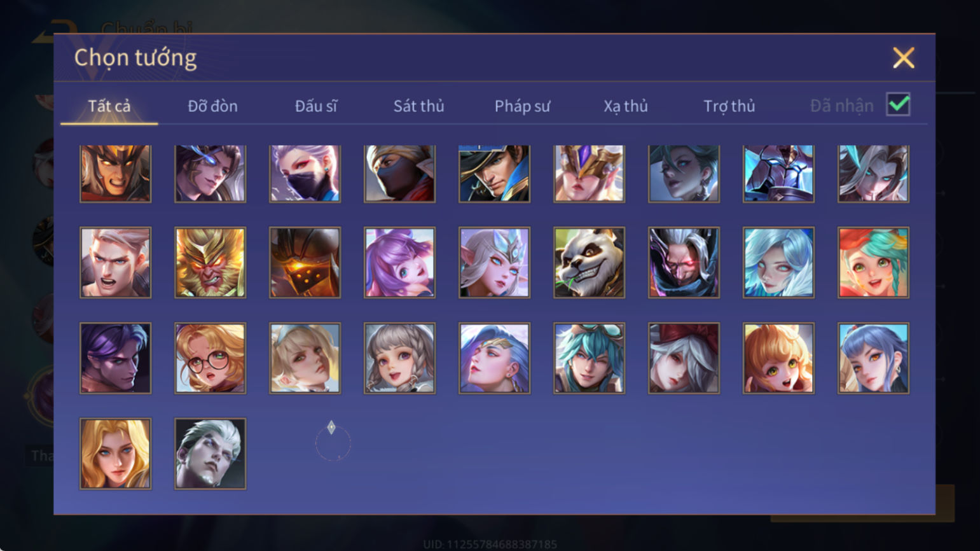The width and height of the screenshot is (980, 551).
Task: Select the green-haired girl on red background
Action: (873, 263)
